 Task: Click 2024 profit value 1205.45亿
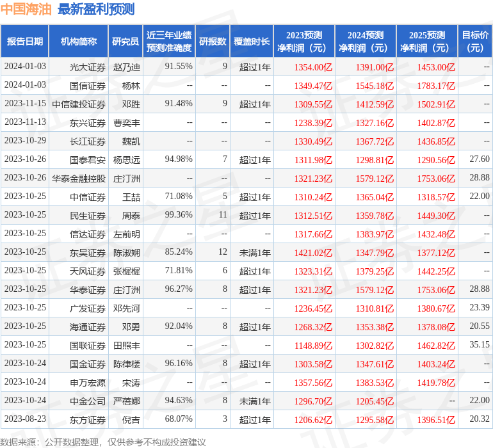click(375, 401)
